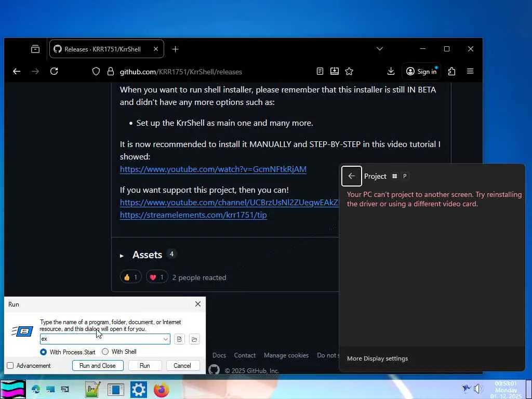
Task: Open the Firefox hamburger menu
Action: (470, 71)
